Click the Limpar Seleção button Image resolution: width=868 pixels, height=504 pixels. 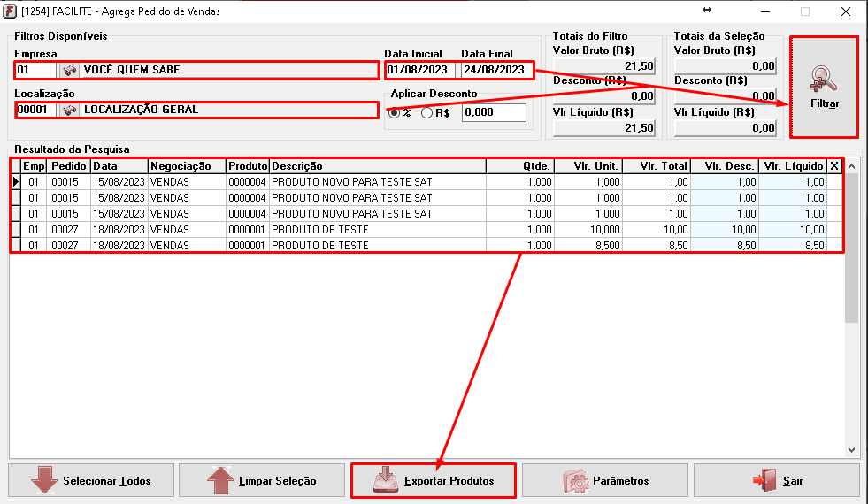coord(262,481)
